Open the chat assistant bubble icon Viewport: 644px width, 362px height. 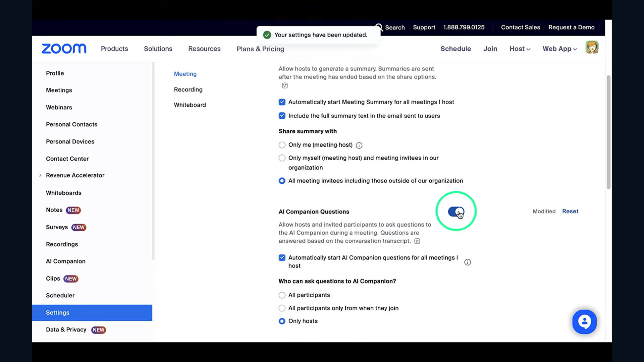coord(584,322)
